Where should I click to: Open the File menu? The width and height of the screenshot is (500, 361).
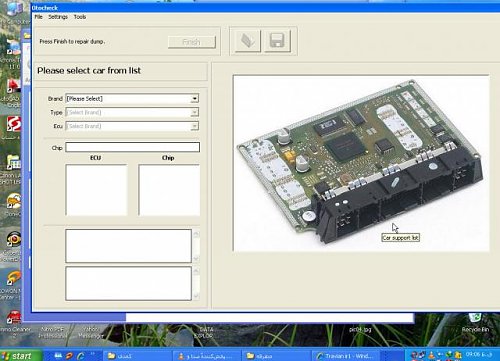(39, 17)
